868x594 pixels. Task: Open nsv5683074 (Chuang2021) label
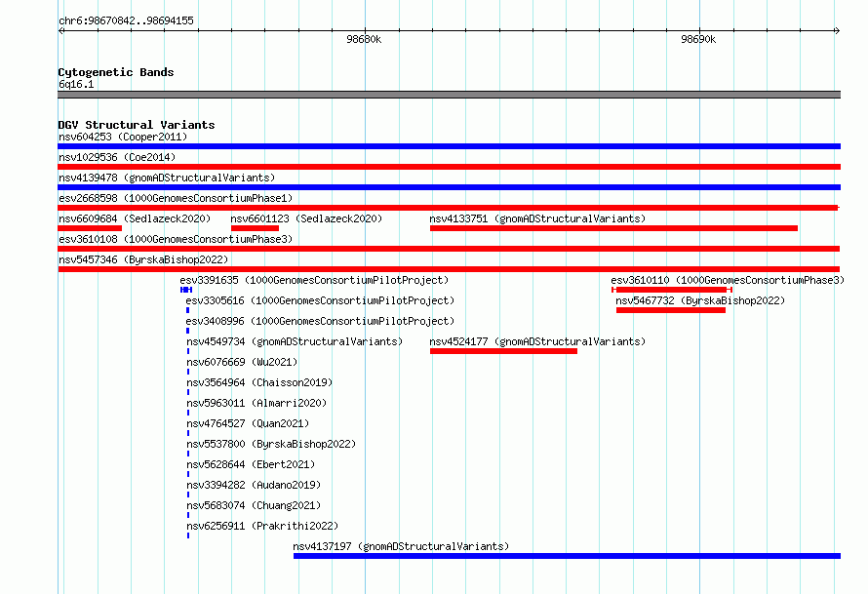254,505
